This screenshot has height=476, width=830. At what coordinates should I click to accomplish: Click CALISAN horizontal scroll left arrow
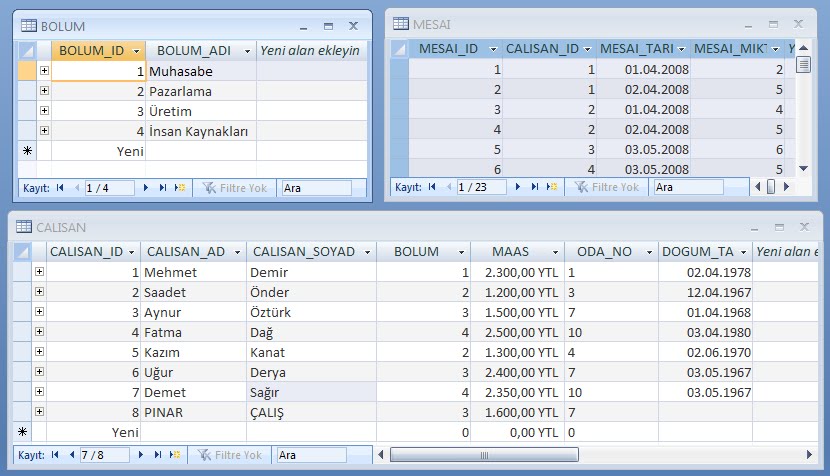click(x=381, y=454)
